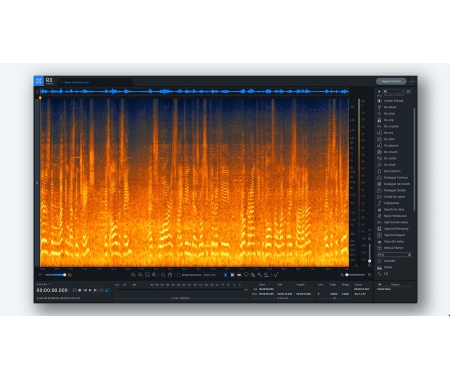
Task: Open the De-wind module icon
Action: [x=379, y=165]
